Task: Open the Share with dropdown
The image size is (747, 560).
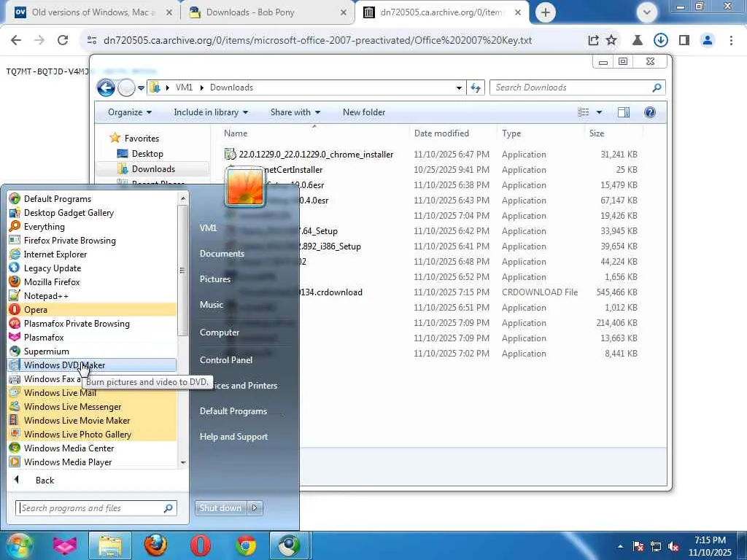Action: [x=295, y=112]
